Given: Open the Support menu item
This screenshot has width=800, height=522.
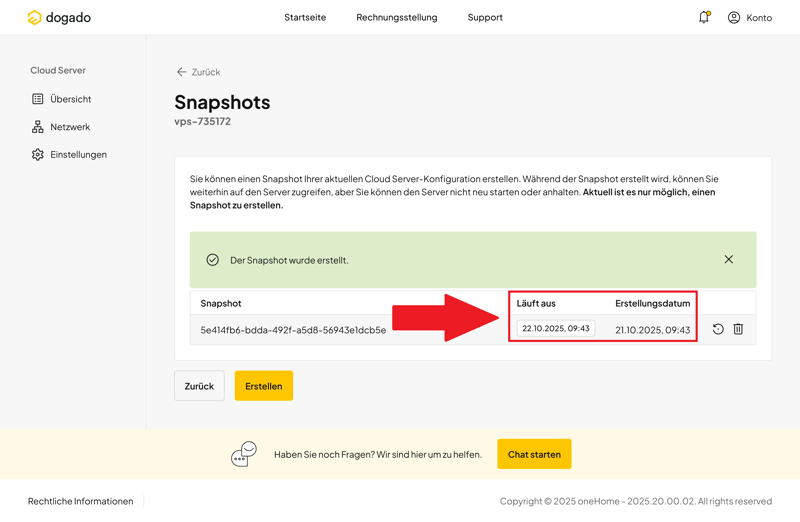Looking at the screenshot, I should [485, 17].
